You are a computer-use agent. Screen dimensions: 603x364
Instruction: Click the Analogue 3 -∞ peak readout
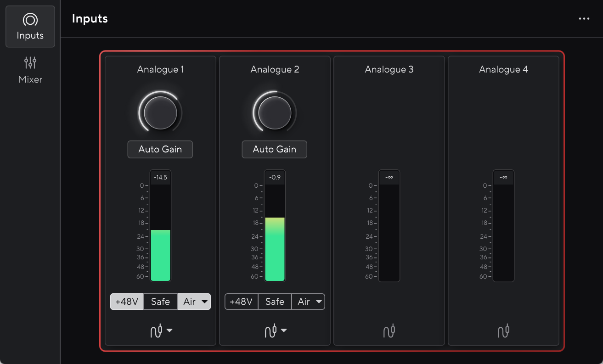389,177
